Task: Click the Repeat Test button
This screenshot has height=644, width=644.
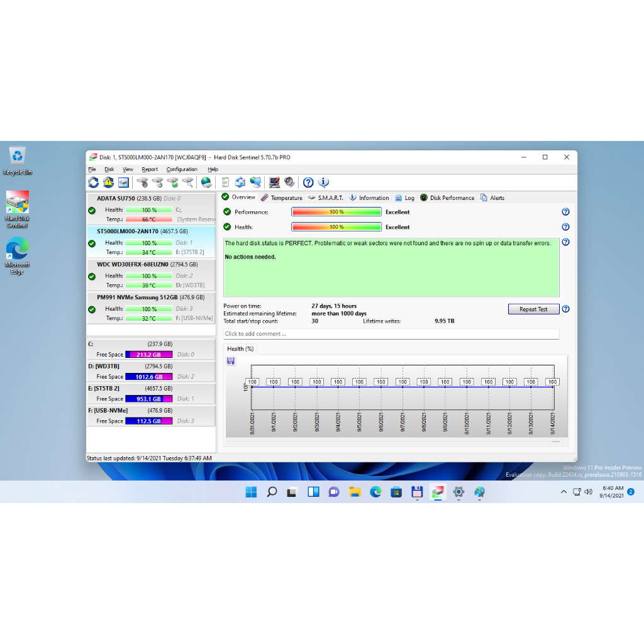Action: click(533, 309)
